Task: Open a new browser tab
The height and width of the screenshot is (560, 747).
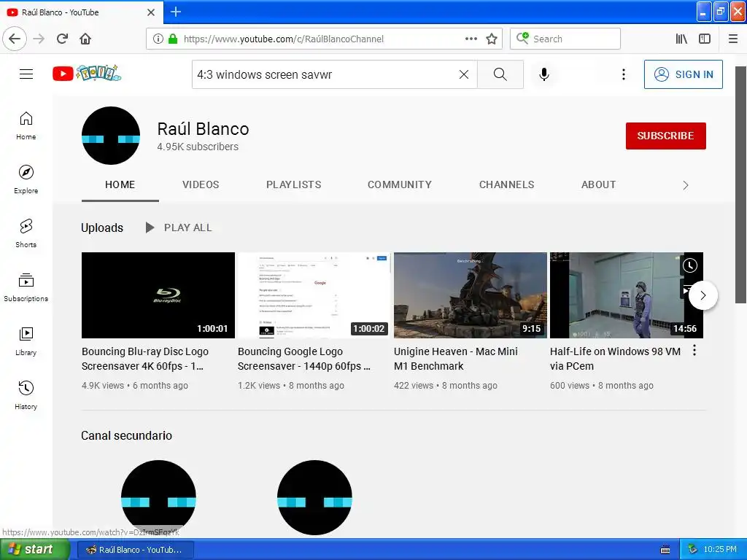Action: (176, 12)
